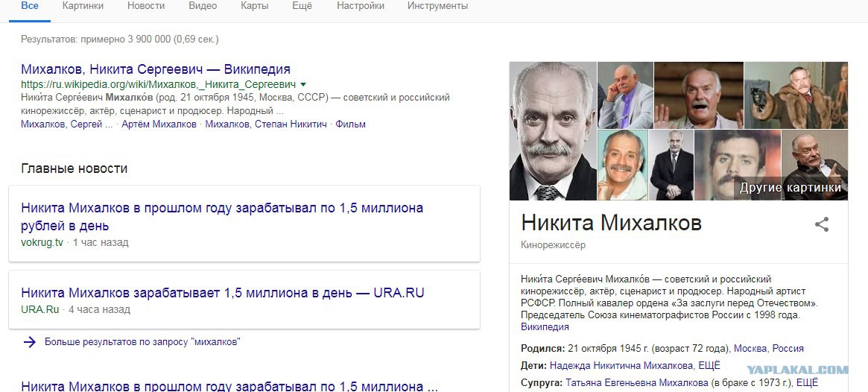This screenshot has width=868, height=392.
Task: Open Инструменты search tools
Action: click(437, 6)
